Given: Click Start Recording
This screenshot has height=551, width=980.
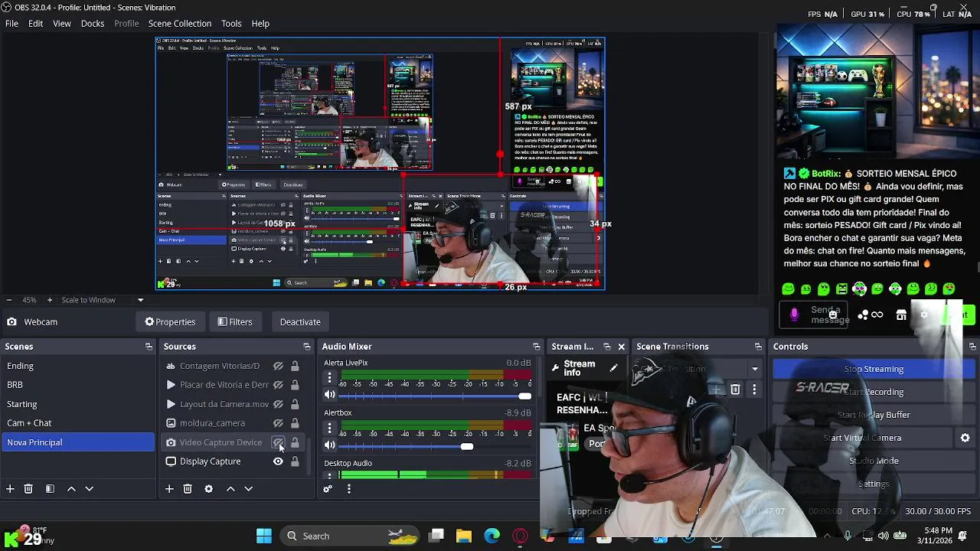Looking at the screenshot, I should tap(874, 392).
